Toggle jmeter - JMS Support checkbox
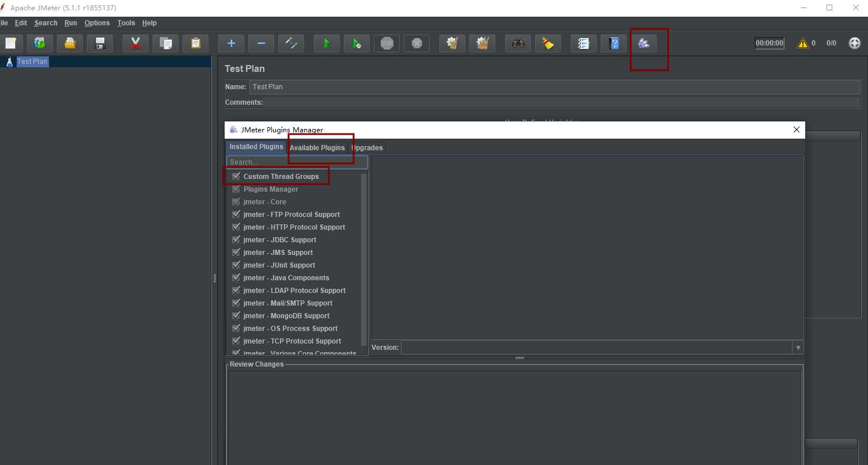The image size is (868, 465). pyautogui.click(x=236, y=252)
